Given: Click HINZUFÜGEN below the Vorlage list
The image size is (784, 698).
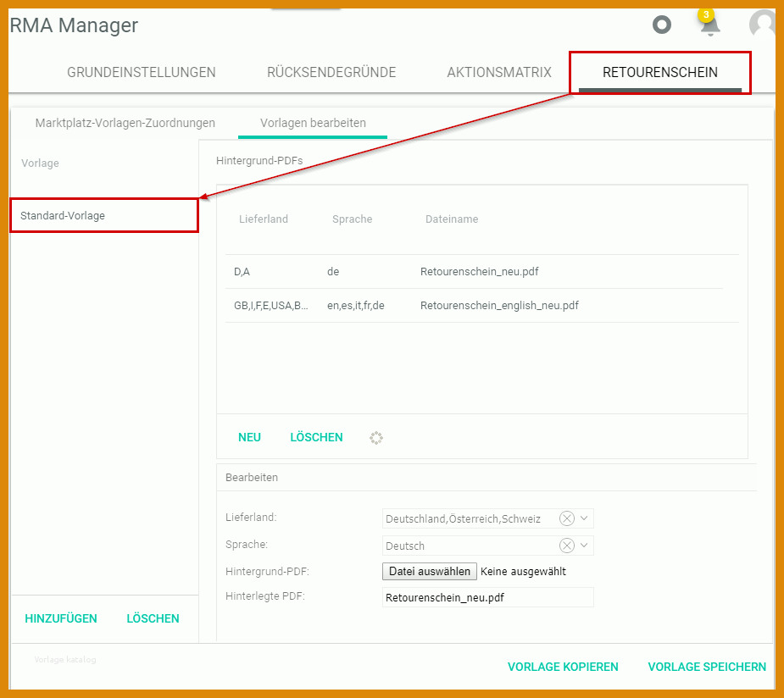Looking at the screenshot, I should (61, 618).
